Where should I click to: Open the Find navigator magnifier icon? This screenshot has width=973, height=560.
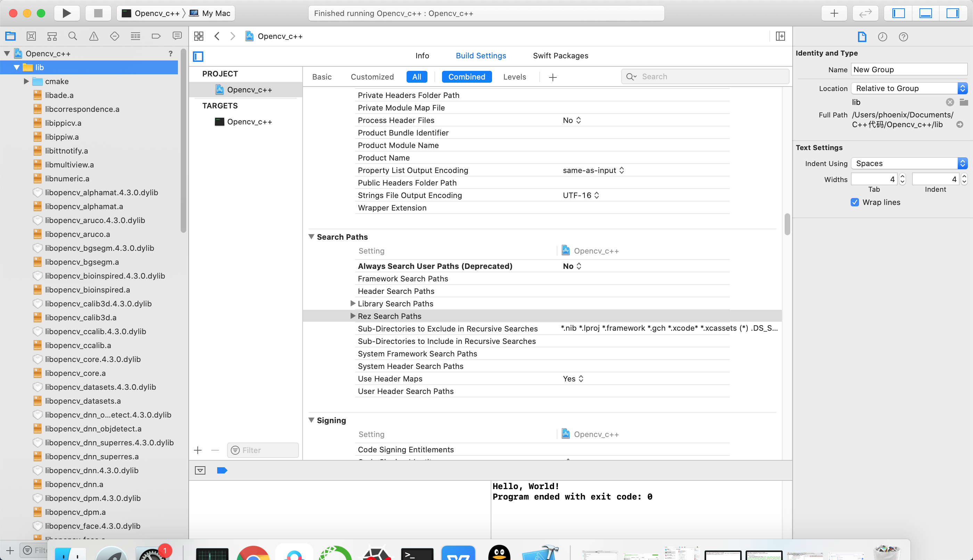72,36
